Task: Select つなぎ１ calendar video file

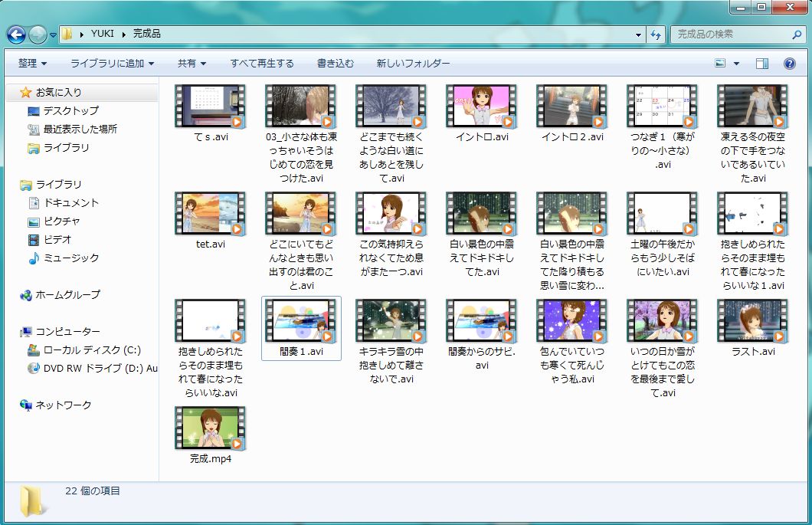Action: [663, 127]
